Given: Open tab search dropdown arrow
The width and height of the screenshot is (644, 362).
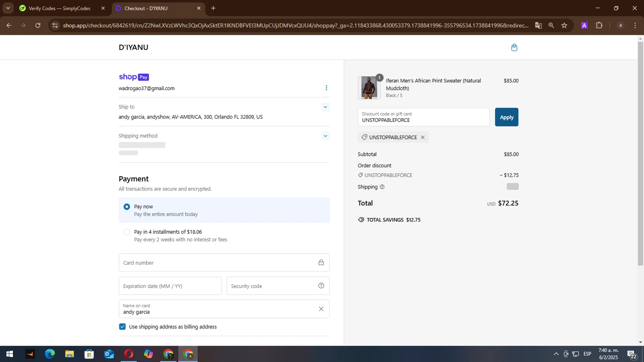Looking at the screenshot, I should pos(8,8).
